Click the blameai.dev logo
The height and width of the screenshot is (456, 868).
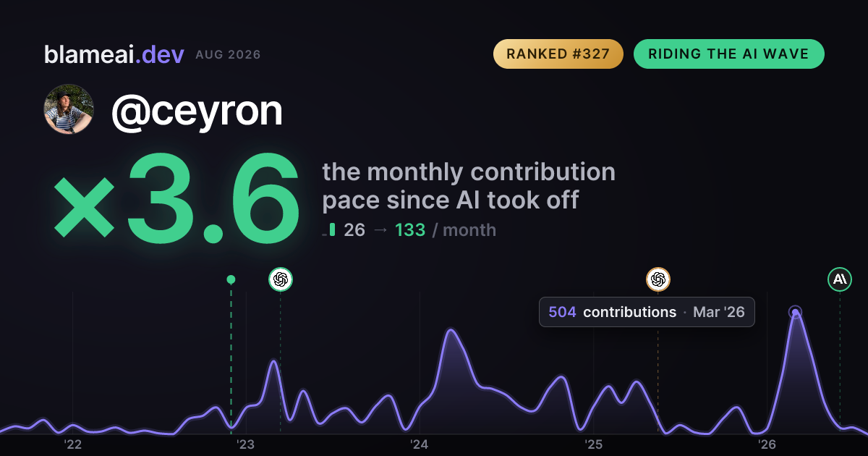pyautogui.click(x=114, y=54)
